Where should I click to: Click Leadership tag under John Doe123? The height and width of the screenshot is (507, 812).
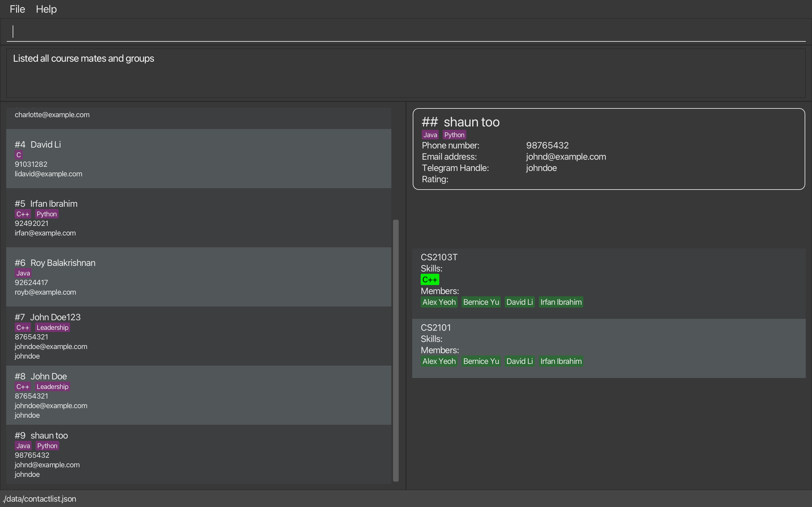click(52, 328)
